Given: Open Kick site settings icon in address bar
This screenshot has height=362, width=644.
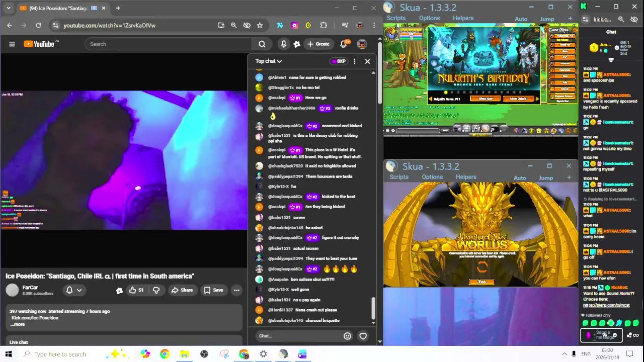Looking at the screenshot, I should [585, 20].
